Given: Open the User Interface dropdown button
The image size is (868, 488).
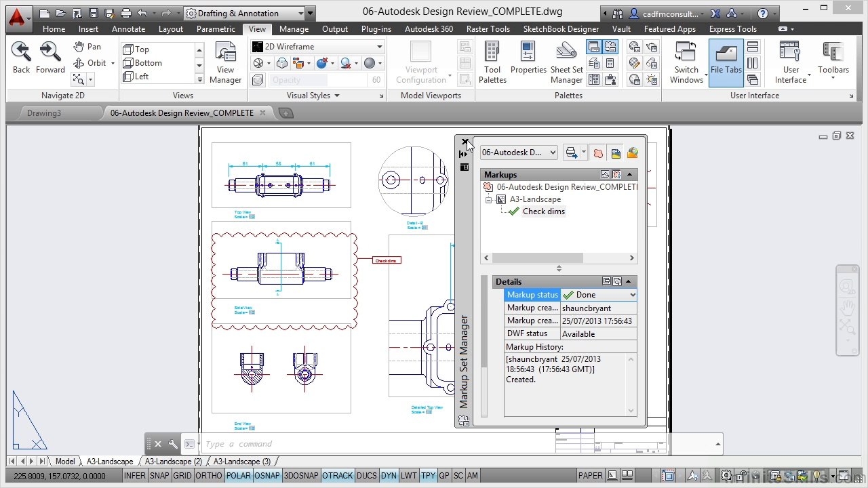Looking at the screenshot, I should [x=791, y=62].
